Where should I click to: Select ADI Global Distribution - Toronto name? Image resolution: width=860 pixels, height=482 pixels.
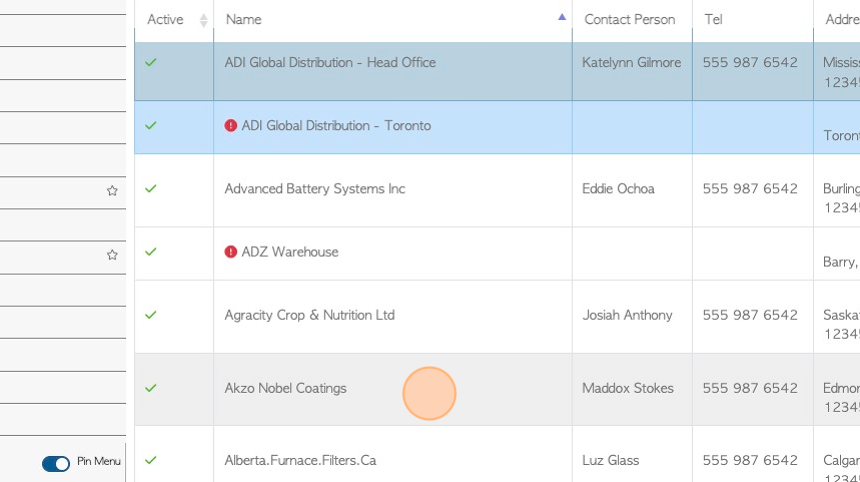(336, 126)
